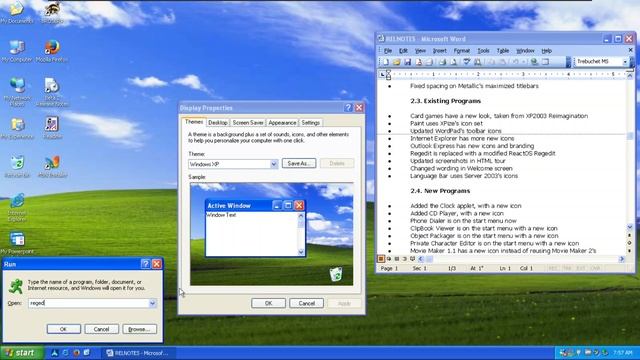The height and width of the screenshot is (360, 640).
Task: Click the Word document icon in title bar
Action: point(381,39)
